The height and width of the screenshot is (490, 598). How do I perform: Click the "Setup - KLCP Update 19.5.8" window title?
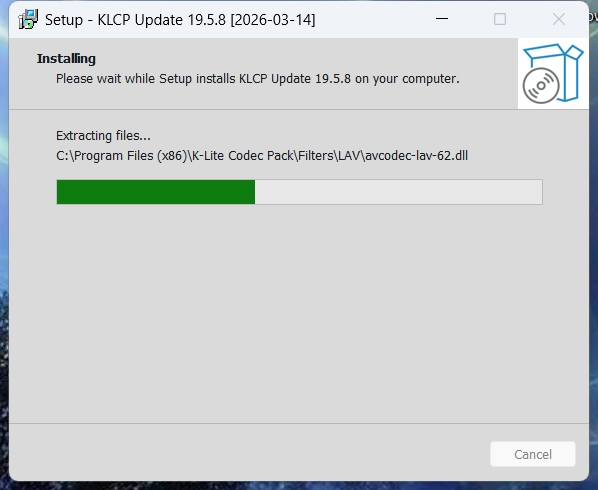[x=135, y=20]
